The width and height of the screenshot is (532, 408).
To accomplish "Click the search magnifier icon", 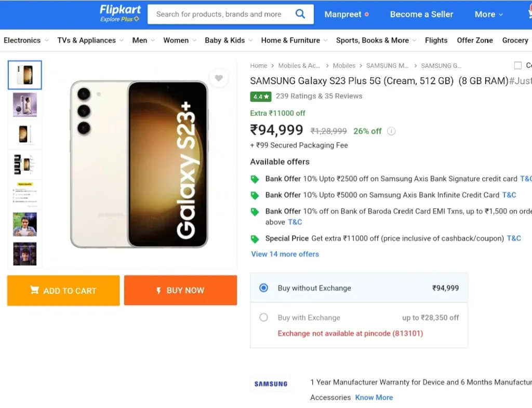I will click(x=300, y=14).
